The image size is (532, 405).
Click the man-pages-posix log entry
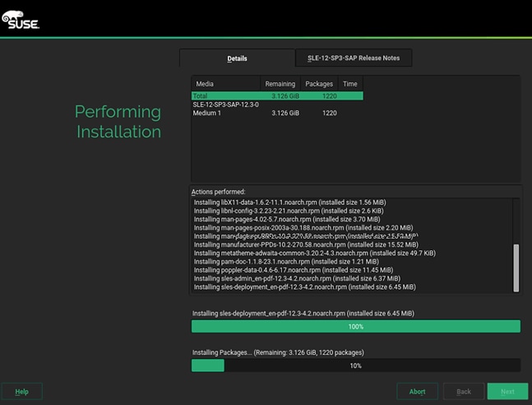pos(303,228)
